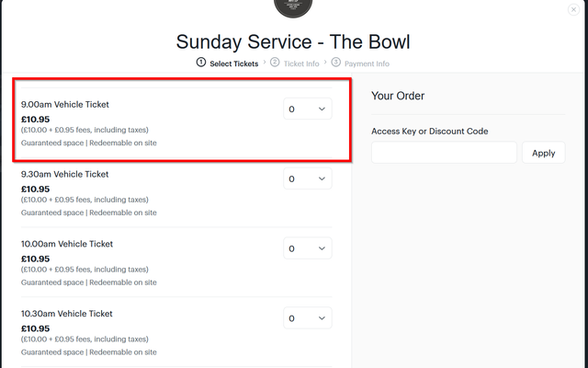Select the Select Tickets step

(234, 63)
